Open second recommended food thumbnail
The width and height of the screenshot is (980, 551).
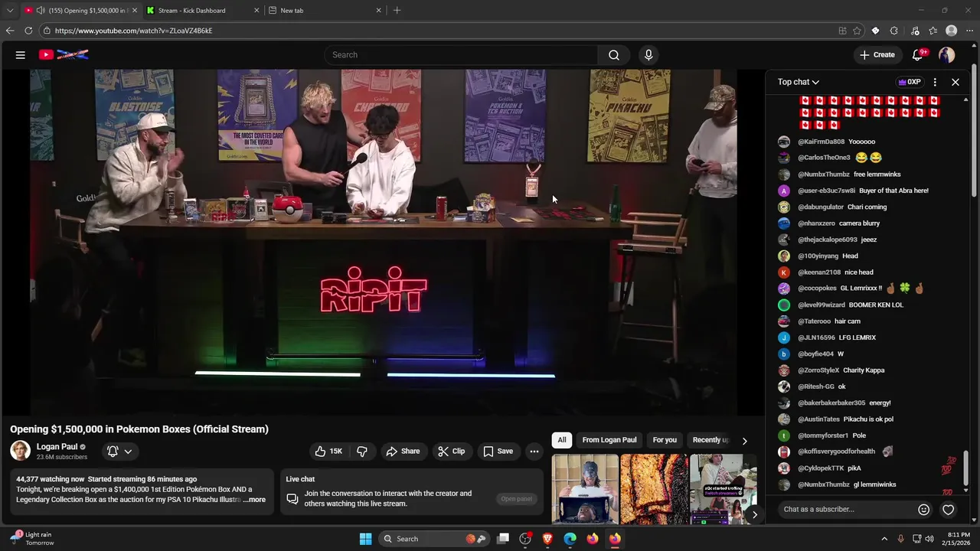655,490
